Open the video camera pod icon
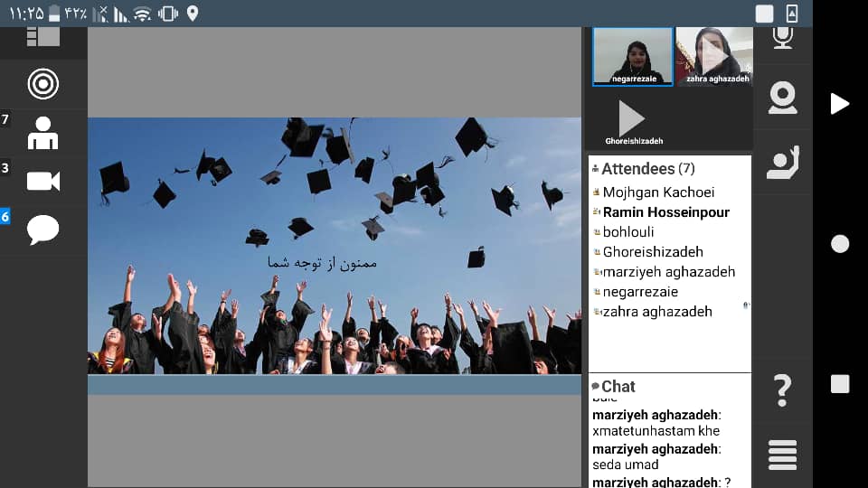 click(x=42, y=181)
